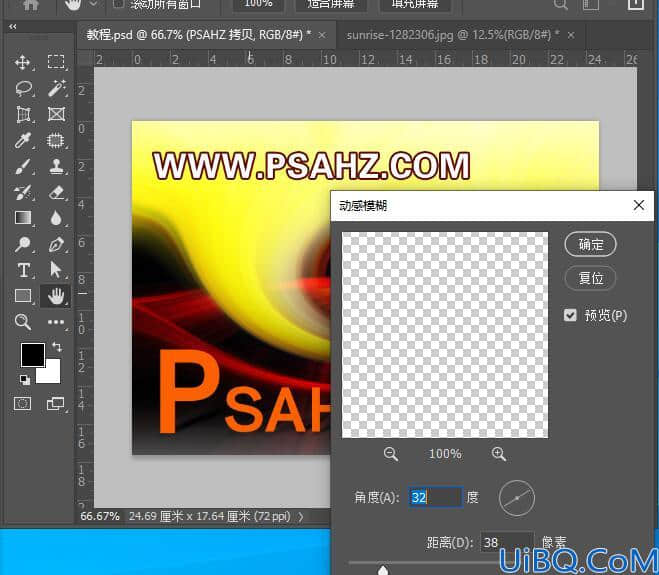Image resolution: width=659 pixels, height=575 pixels.
Task: Click the 100% zoom button in options bar
Action: coord(258,4)
